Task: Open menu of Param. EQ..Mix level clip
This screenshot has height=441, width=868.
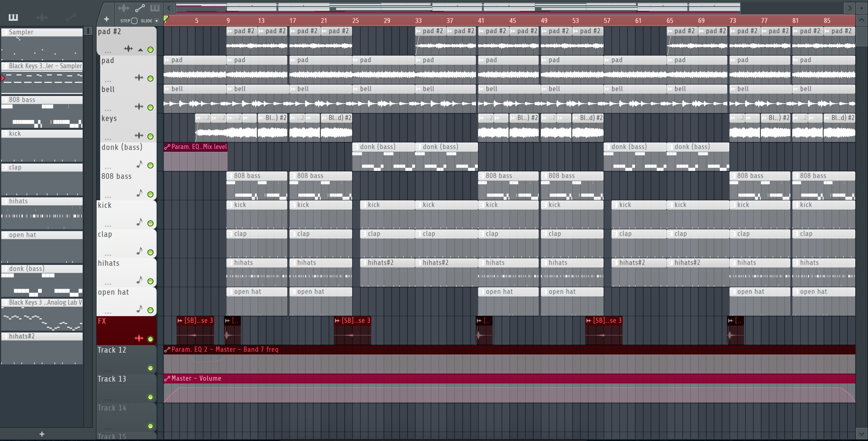Action: point(167,147)
